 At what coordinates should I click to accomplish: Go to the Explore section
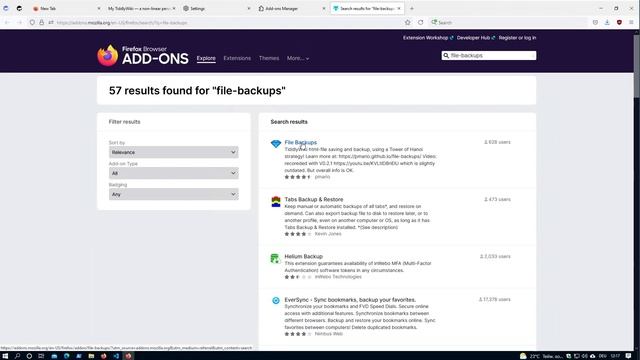pos(206,58)
